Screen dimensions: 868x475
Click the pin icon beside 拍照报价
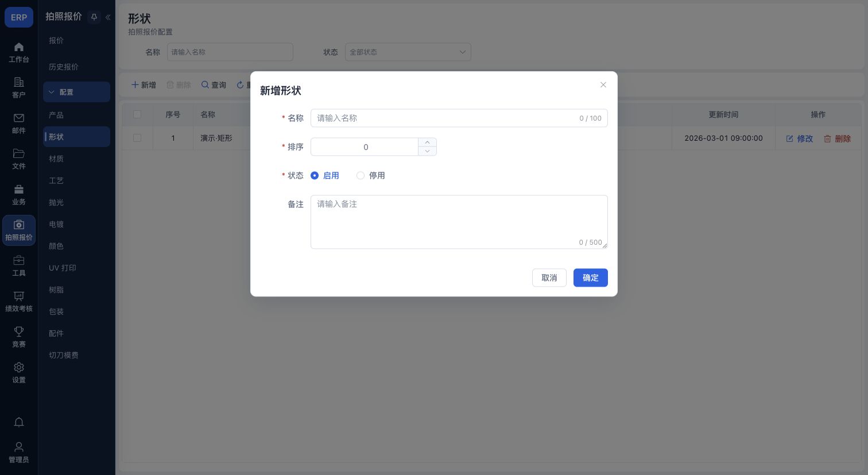pyautogui.click(x=94, y=17)
